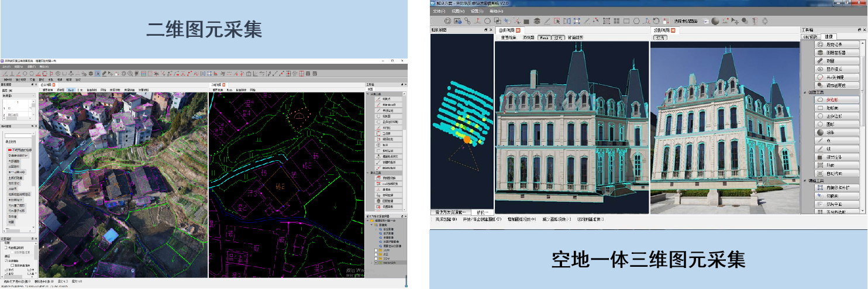The image size is (868, 289).
Task: Click the 历史记录 button in toolbox
Action: (836, 44)
